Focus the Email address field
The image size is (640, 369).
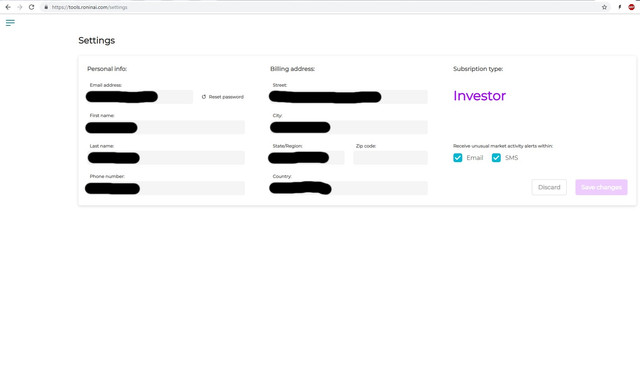point(139,97)
